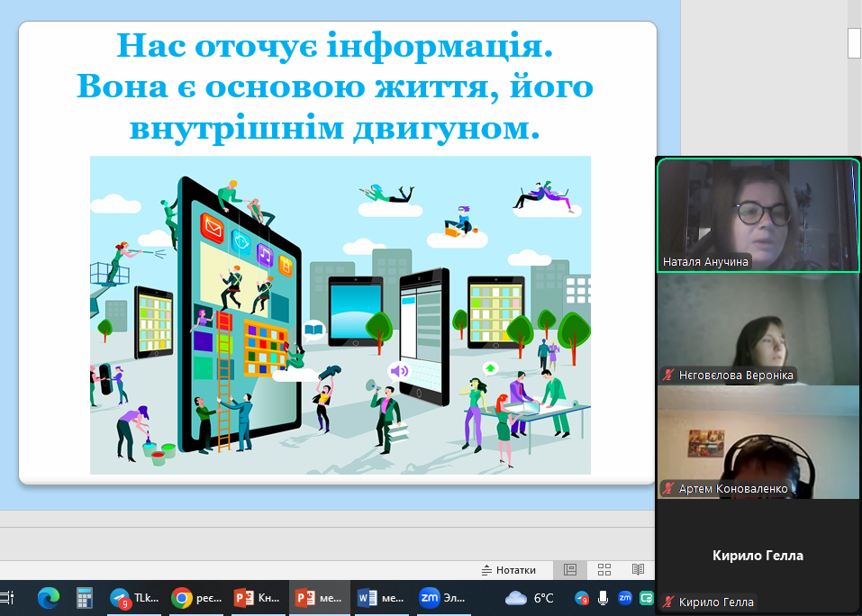Switch to the first PowerPoint taskbar window
This screenshot has width=862, height=616.
(x=257, y=597)
